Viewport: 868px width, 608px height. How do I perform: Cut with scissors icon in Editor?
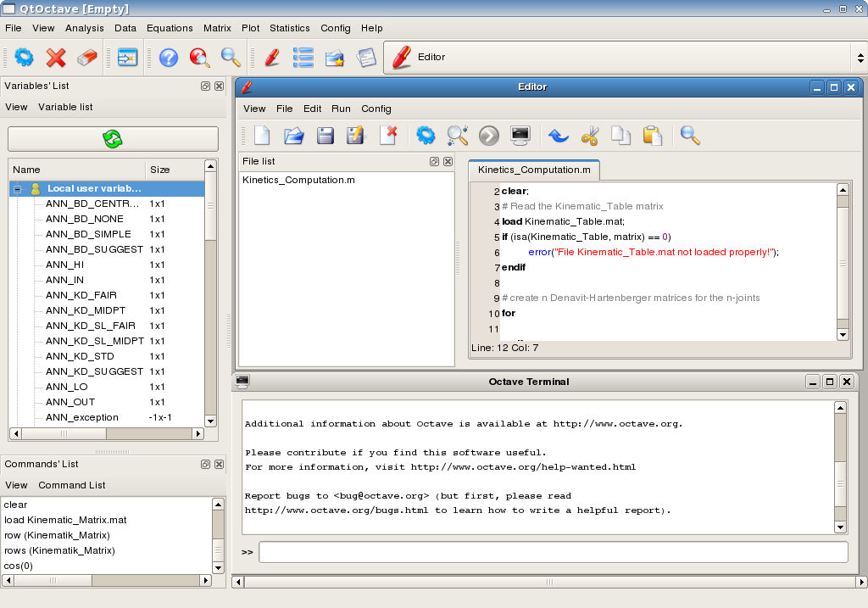click(x=590, y=135)
